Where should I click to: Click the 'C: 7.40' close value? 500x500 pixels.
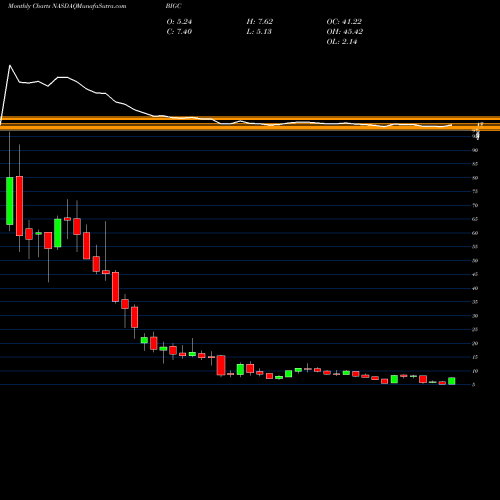click(179, 32)
